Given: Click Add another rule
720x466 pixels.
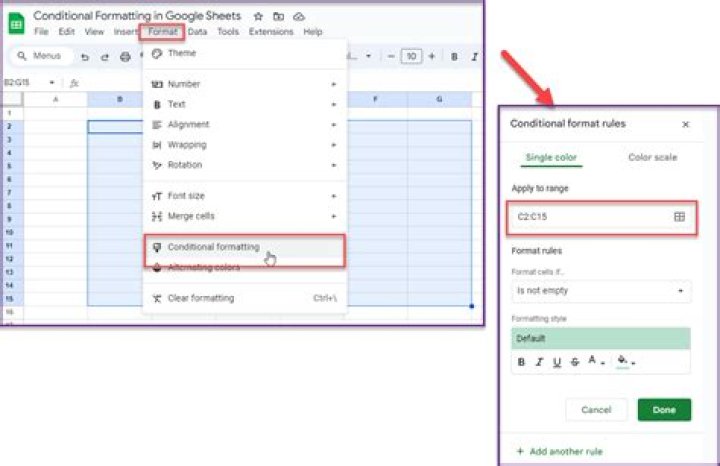Looking at the screenshot, I should coord(559,451).
